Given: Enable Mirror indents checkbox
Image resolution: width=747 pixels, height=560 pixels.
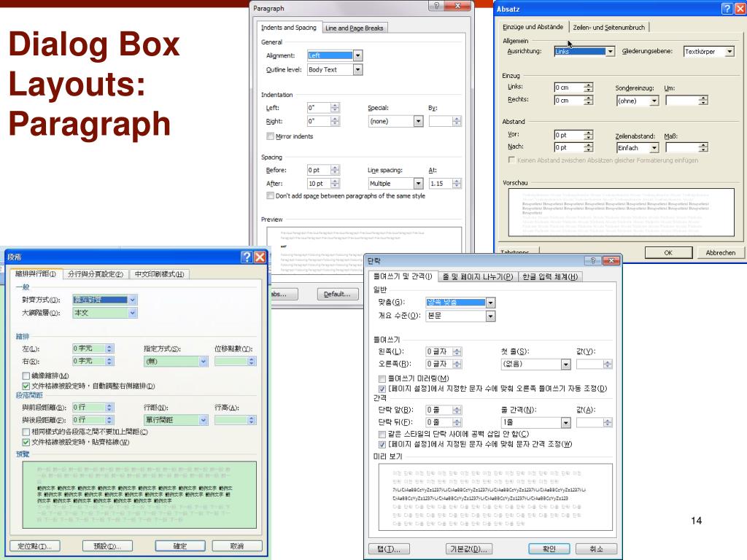Looking at the screenshot, I should point(270,136).
